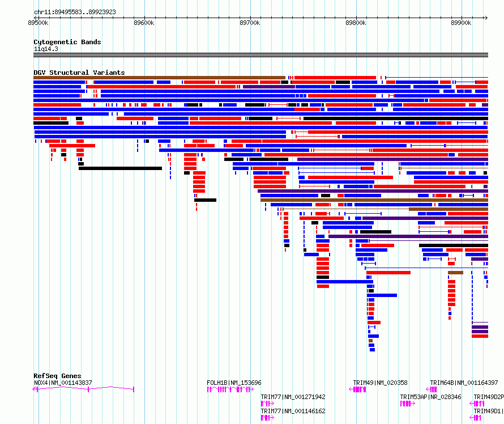Click the 89500k ruler tick label
Image resolution: width=504 pixels, height=424 pixels.
pos(38,23)
